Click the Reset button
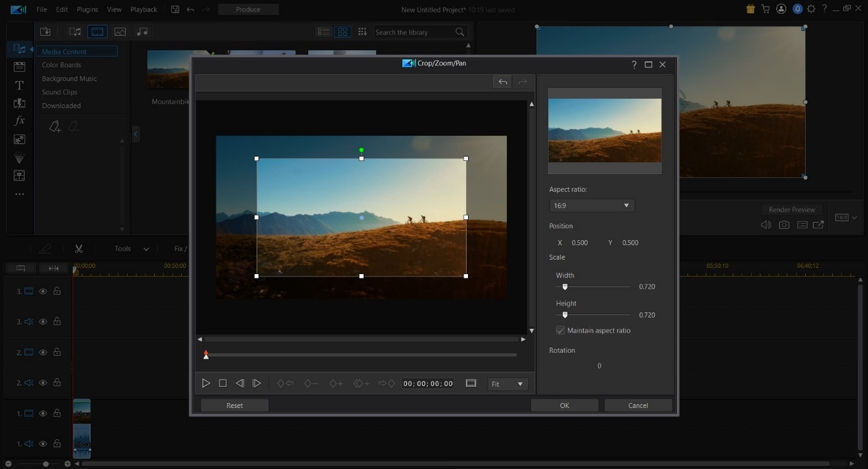Screen dimensions: 868x469 click(x=235, y=406)
